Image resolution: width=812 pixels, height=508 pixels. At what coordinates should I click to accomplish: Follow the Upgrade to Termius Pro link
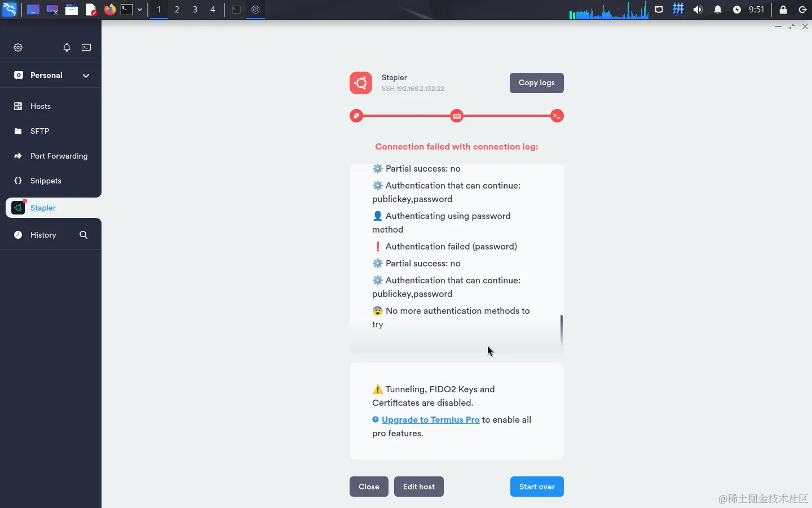431,420
